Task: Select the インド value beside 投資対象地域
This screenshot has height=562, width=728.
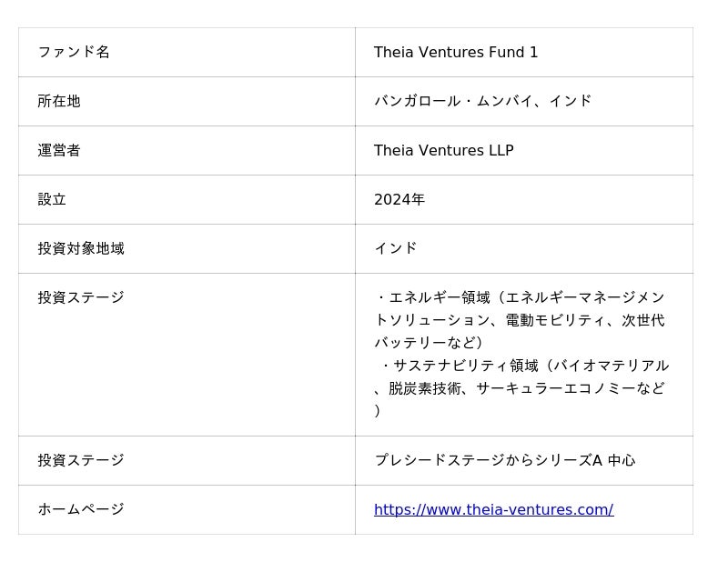Action: [x=396, y=248]
